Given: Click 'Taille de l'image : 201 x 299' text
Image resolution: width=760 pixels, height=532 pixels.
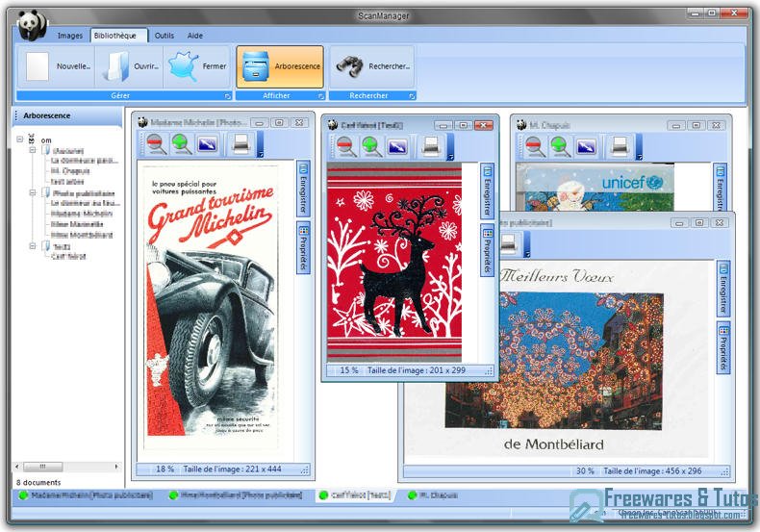Looking at the screenshot, I should click(417, 370).
